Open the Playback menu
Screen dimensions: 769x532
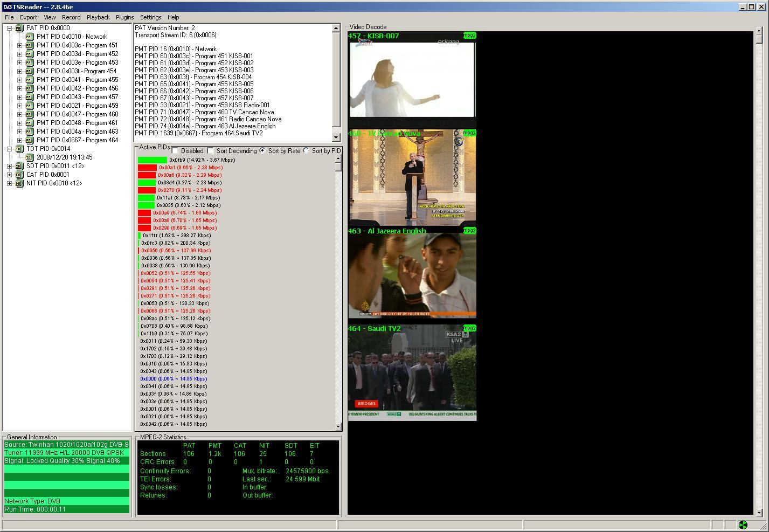pyautogui.click(x=98, y=17)
